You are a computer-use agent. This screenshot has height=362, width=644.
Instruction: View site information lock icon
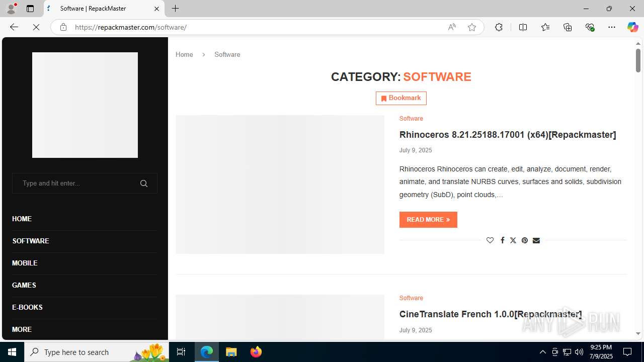click(63, 27)
